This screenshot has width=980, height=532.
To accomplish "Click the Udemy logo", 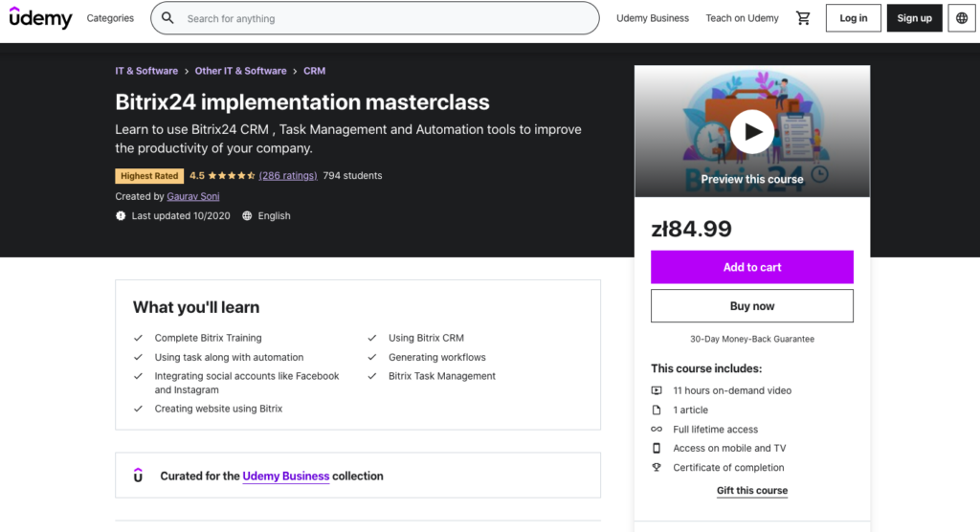I will [41, 18].
